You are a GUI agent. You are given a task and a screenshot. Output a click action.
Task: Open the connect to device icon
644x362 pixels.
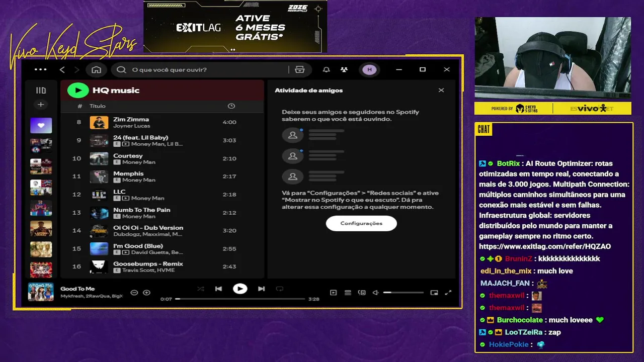tap(362, 293)
